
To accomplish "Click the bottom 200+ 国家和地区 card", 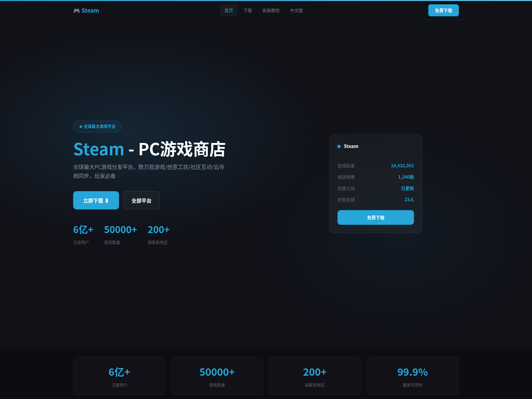I will point(315,376).
